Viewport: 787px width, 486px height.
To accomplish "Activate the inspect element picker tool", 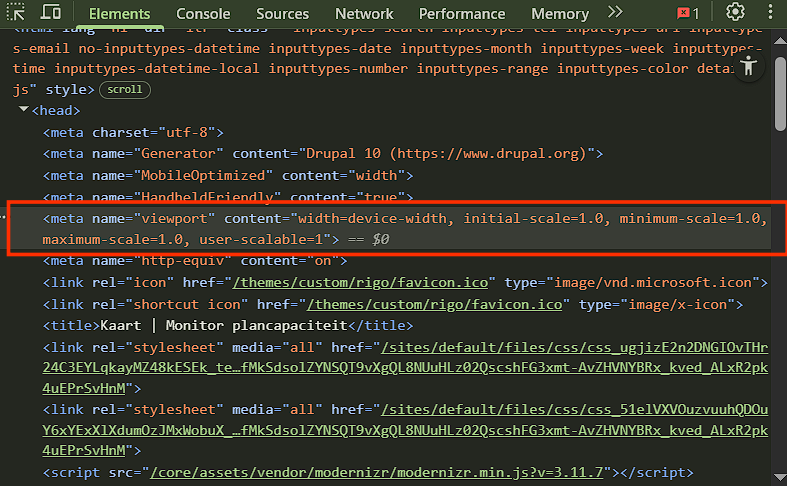I will 16,13.
